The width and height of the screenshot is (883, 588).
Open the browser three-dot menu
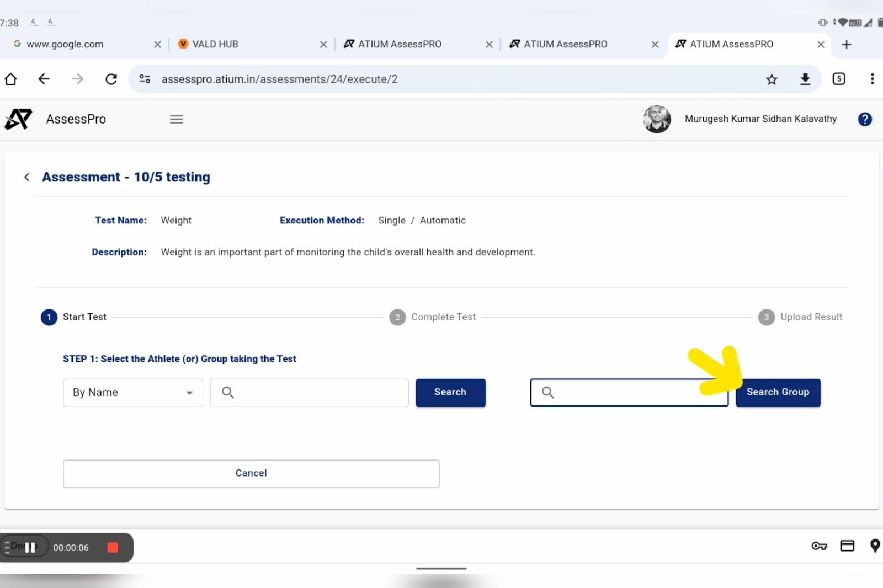coord(872,79)
